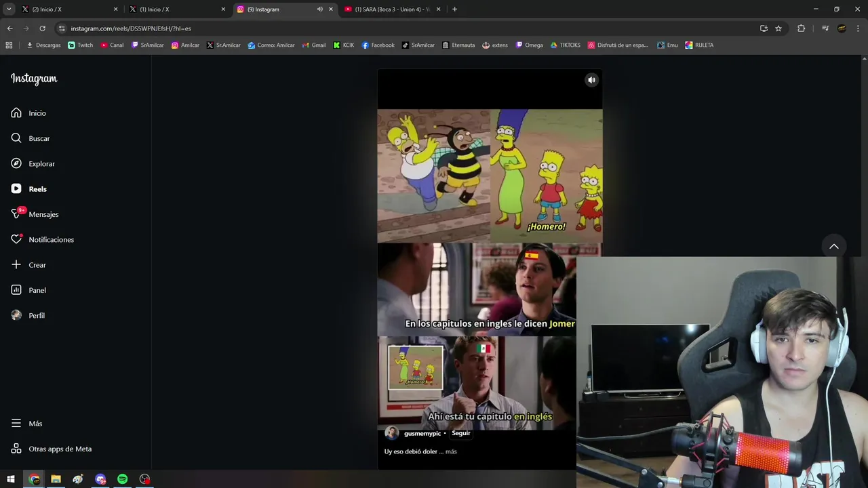Bookmark this page with the star
The image size is (868, 488).
point(778,28)
